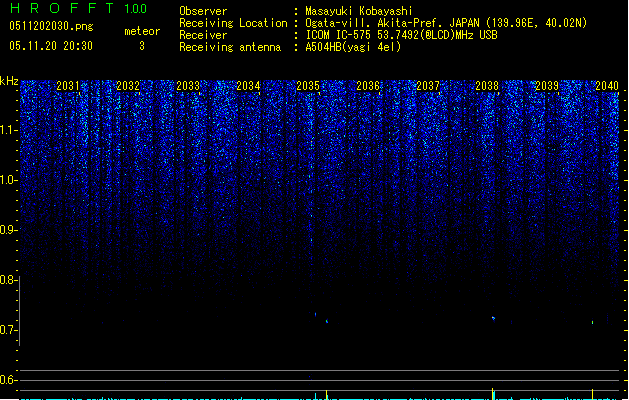Click the 0.8 kHz axis label
The height and width of the screenshot is (400, 629).
(8, 280)
